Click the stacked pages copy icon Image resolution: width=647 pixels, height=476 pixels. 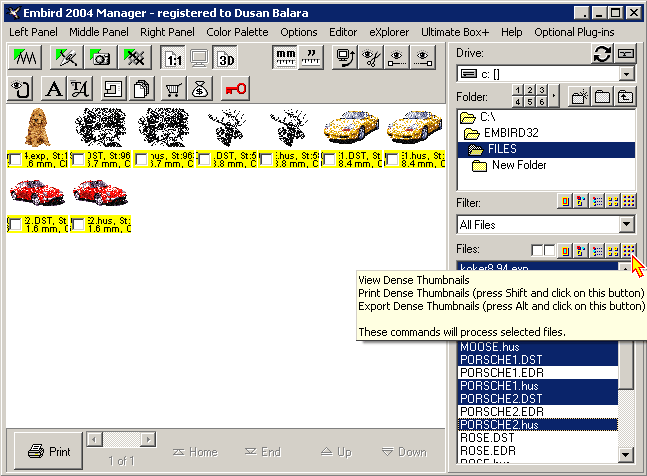click(x=141, y=89)
